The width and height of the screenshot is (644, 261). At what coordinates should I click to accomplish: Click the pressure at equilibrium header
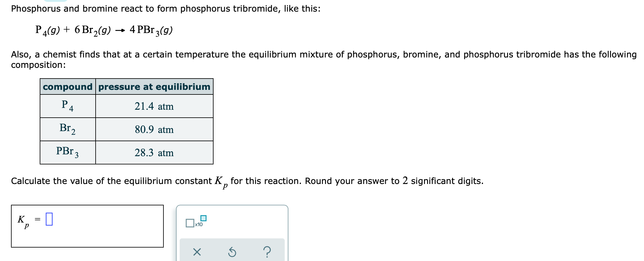click(154, 87)
